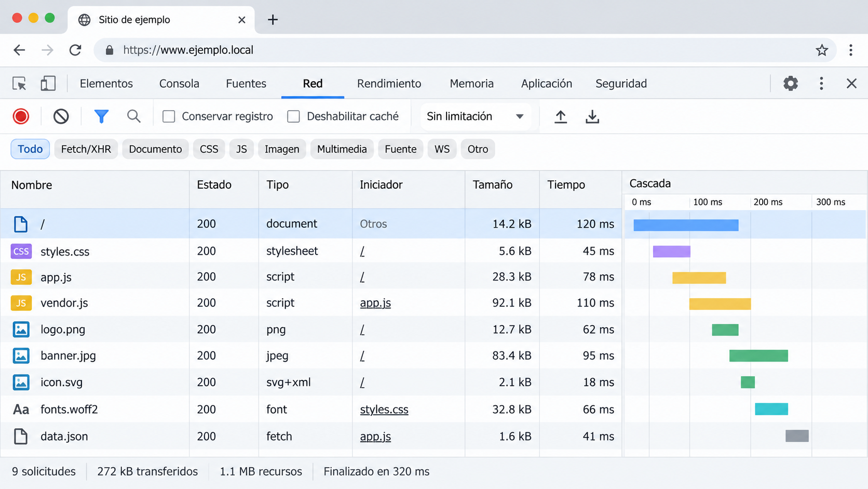Filter requests by Fetch/XHR
Screen dimensions: 868x489
click(x=86, y=149)
